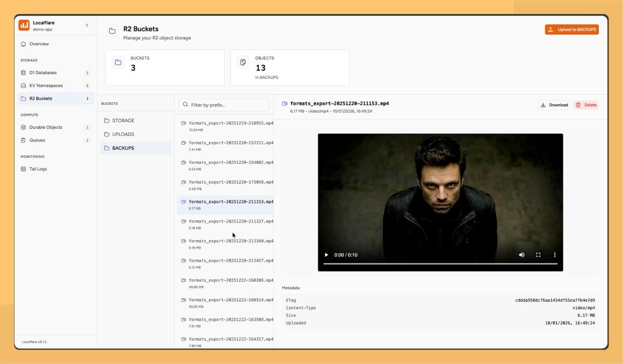Open Tail Logs monitoring
Image resolution: width=623 pixels, height=364 pixels.
click(56, 169)
